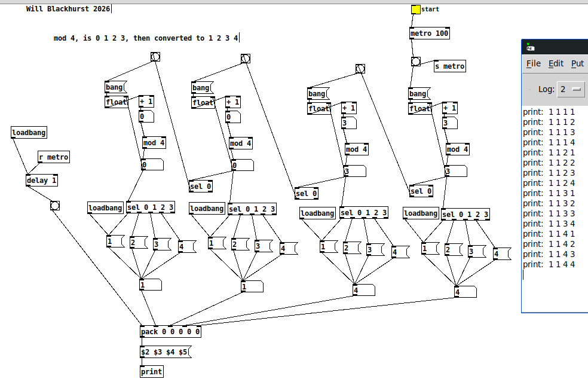This screenshot has height=388, width=588.
Task: Toggle the yellow start checkbox
Action: 415,9
